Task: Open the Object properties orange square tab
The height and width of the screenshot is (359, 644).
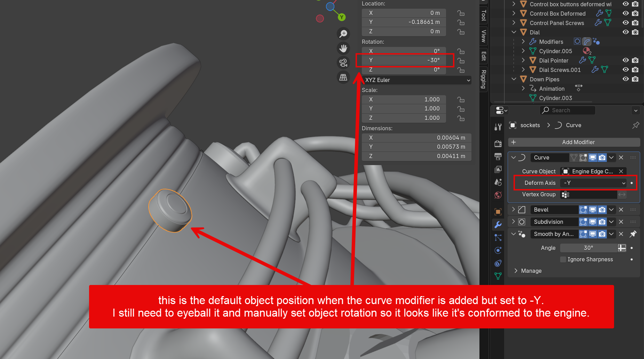Action: (x=498, y=212)
